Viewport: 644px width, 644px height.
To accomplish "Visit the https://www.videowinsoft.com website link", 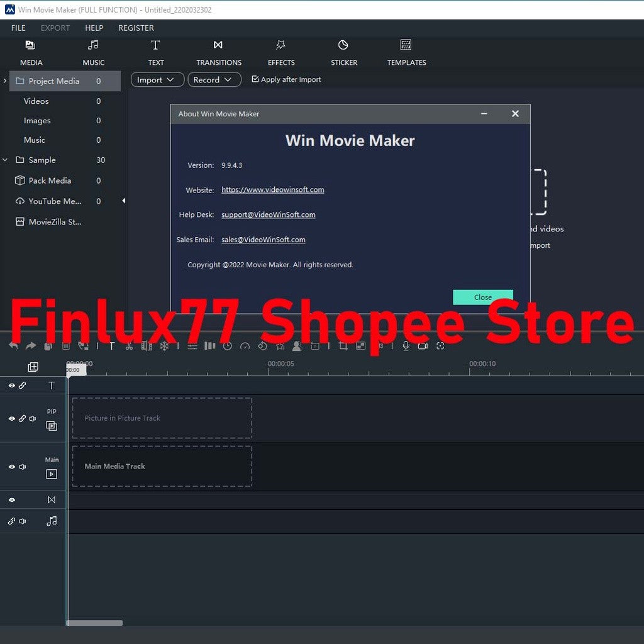I will [273, 189].
